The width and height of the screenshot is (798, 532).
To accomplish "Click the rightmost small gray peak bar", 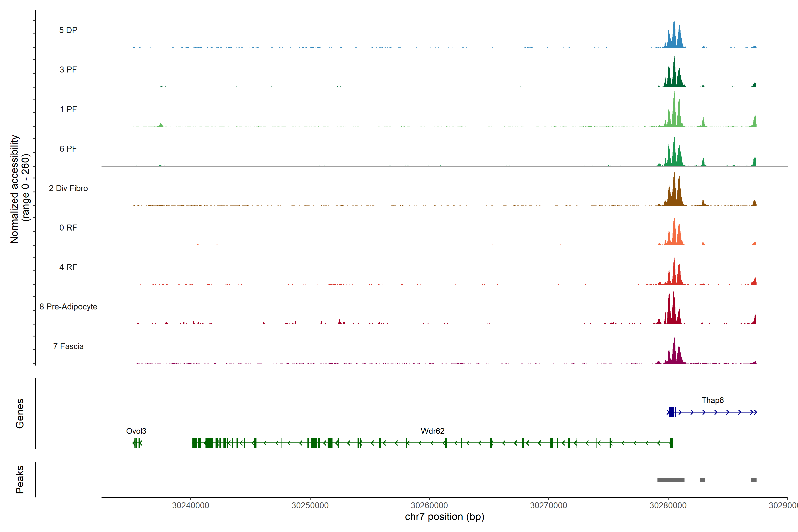I will (753, 480).
